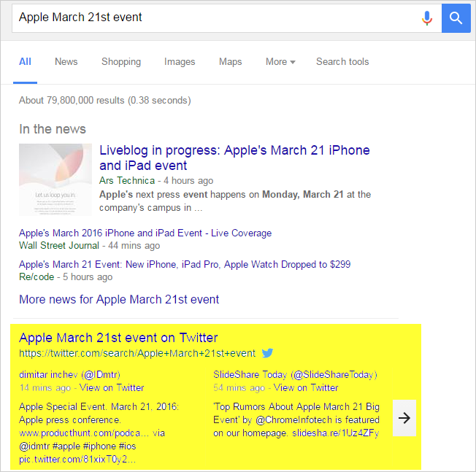Click More news for Apple March 21st event
476x472 pixels.
pyautogui.click(x=119, y=299)
